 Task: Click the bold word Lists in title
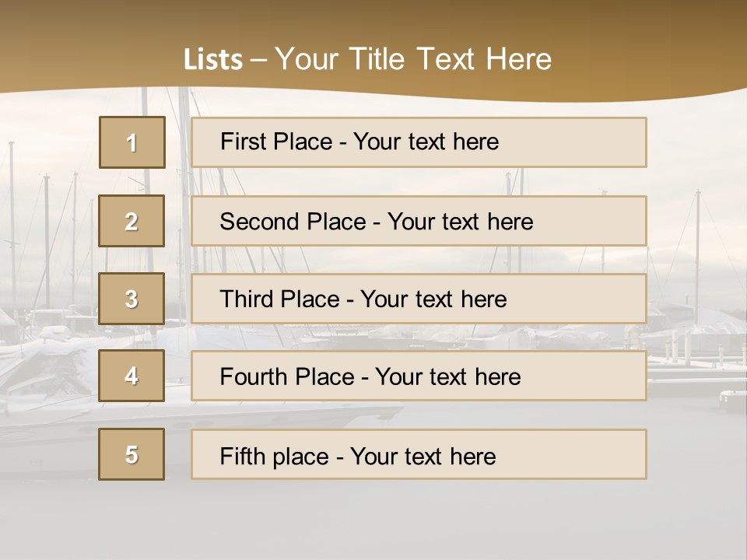click(x=212, y=59)
